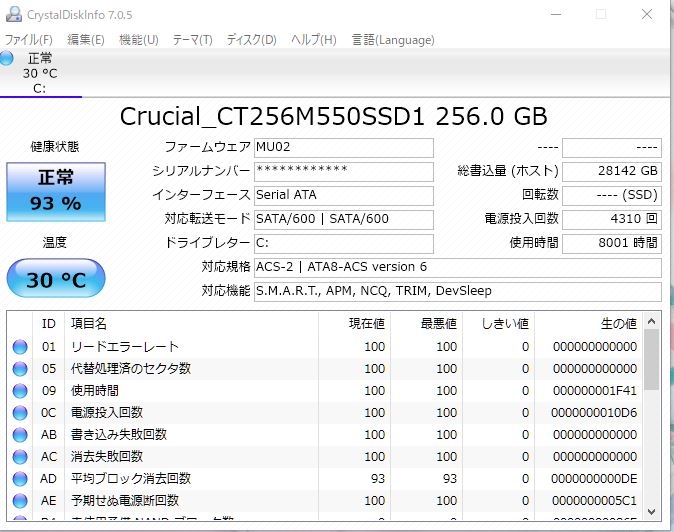674x532 pixels.
Task: Click the SMART list vertical scrollbar thumb
Action: coord(651,360)
